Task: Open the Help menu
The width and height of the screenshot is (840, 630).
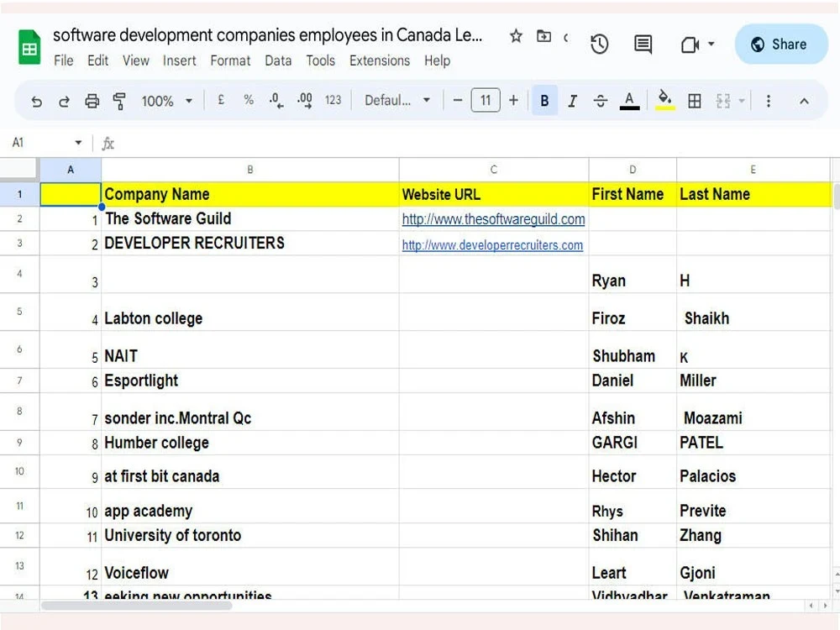Action: (437, 60)
